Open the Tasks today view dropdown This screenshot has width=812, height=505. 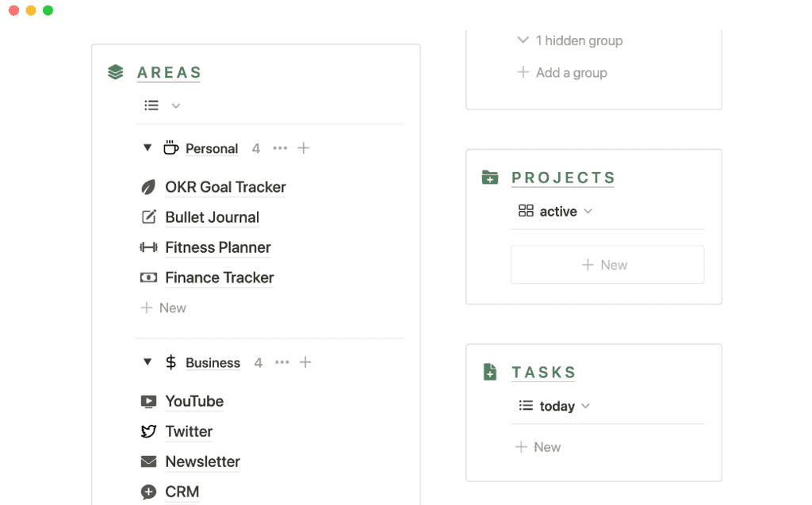tap(554, 406)
